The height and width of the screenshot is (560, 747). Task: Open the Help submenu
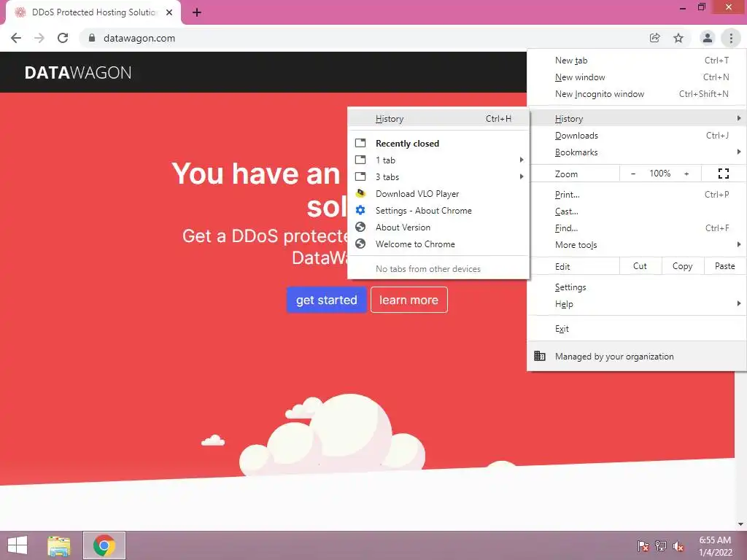(x=636, y=304)
